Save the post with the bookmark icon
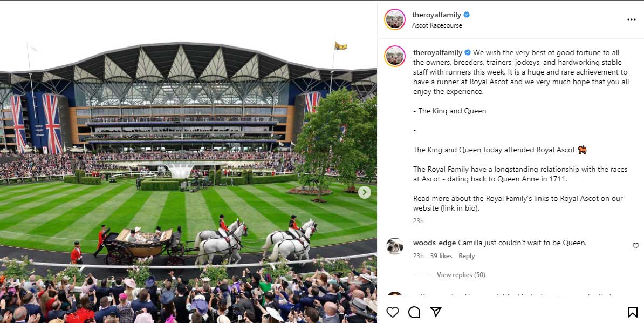Viewport: 644px width, 323px height. (632, 312)
